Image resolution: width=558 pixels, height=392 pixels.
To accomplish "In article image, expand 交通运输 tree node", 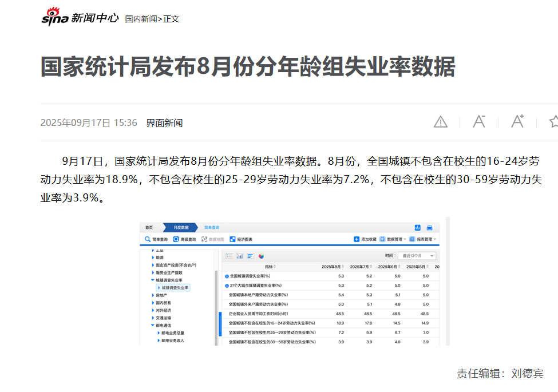I will (x=153, y=318).
